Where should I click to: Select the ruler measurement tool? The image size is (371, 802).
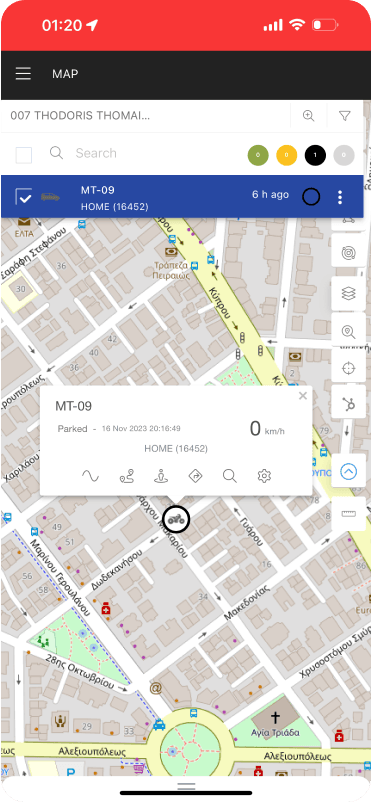[x=348, y=514]
